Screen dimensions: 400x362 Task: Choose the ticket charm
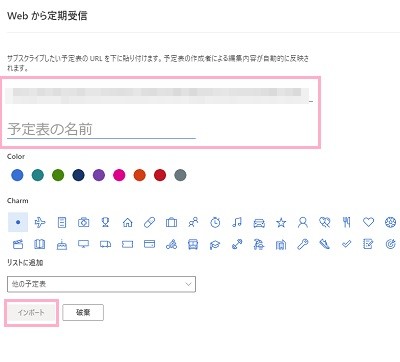pyautogui.click(x=127, y=244)
